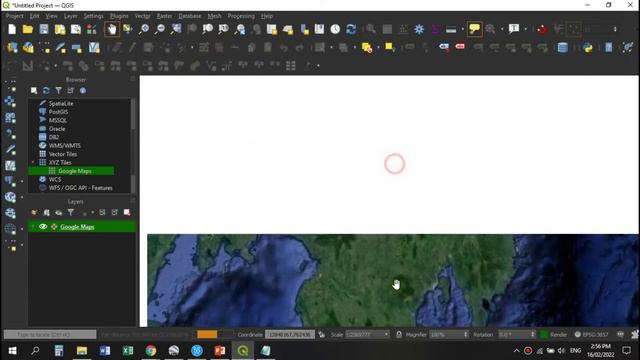
Task: Select the Text Annotation tool
Action: pos(514,29)
